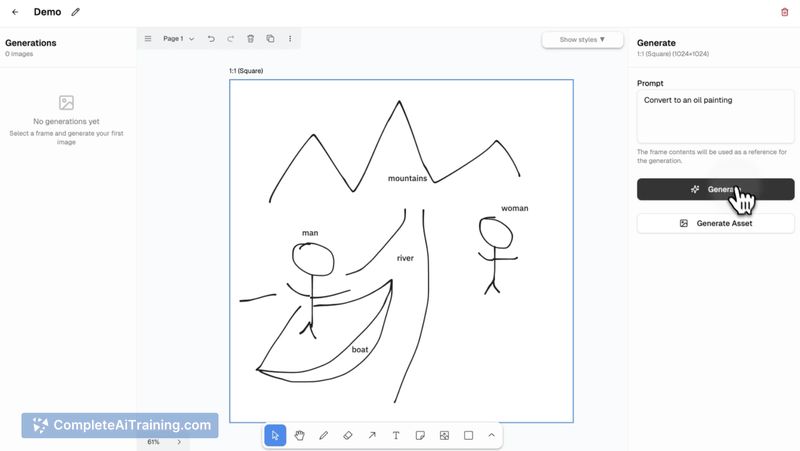
Task: Undo the last canvas action
Action: pyautogui.click(x=211, y=39)
